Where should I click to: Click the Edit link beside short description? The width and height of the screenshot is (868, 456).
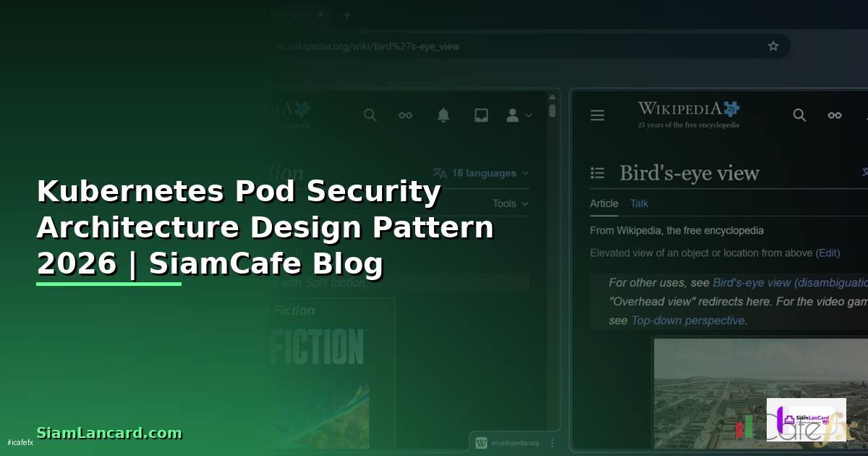click(827, 253)
